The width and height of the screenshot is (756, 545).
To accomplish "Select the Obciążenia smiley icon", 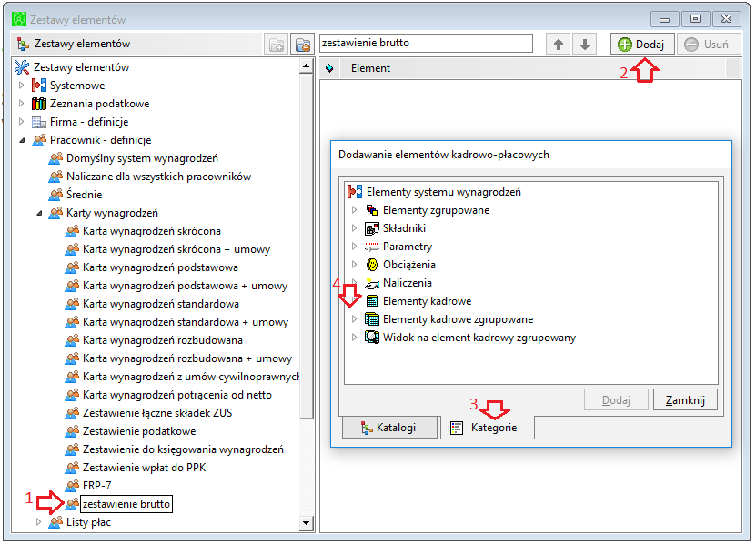I will 372,265.
